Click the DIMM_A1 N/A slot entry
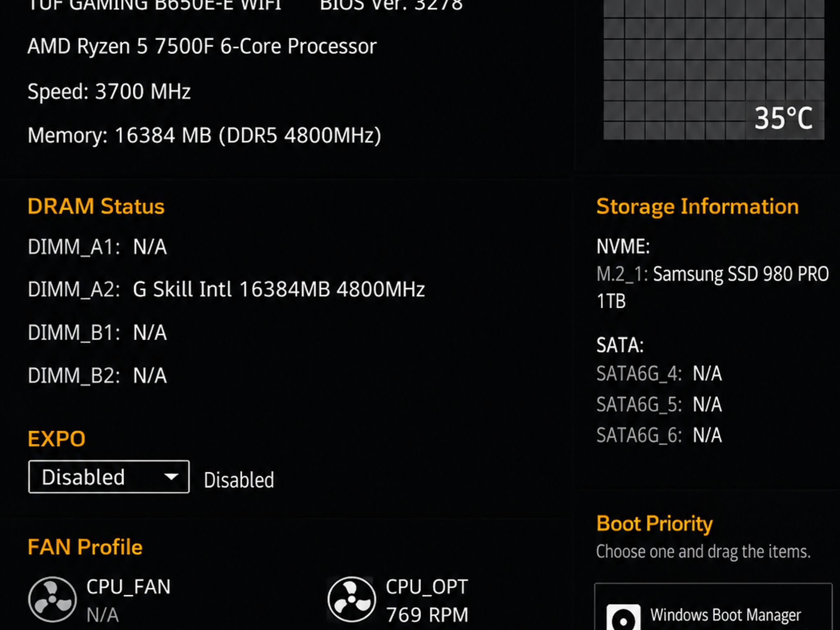 pos(97,247)
